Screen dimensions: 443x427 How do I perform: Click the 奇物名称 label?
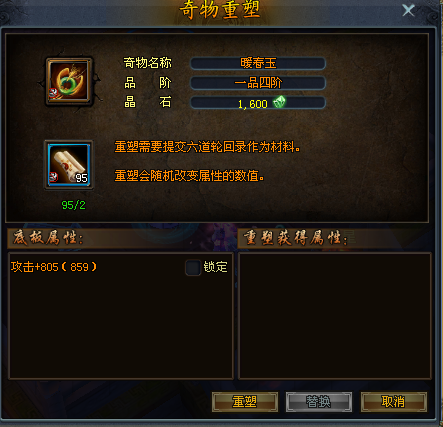coord(147,63)
